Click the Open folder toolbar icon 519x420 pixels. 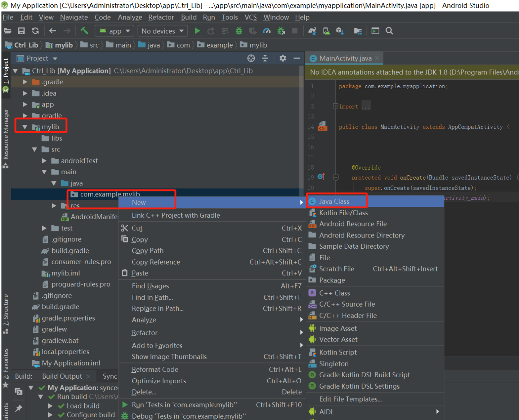point(8,31)
